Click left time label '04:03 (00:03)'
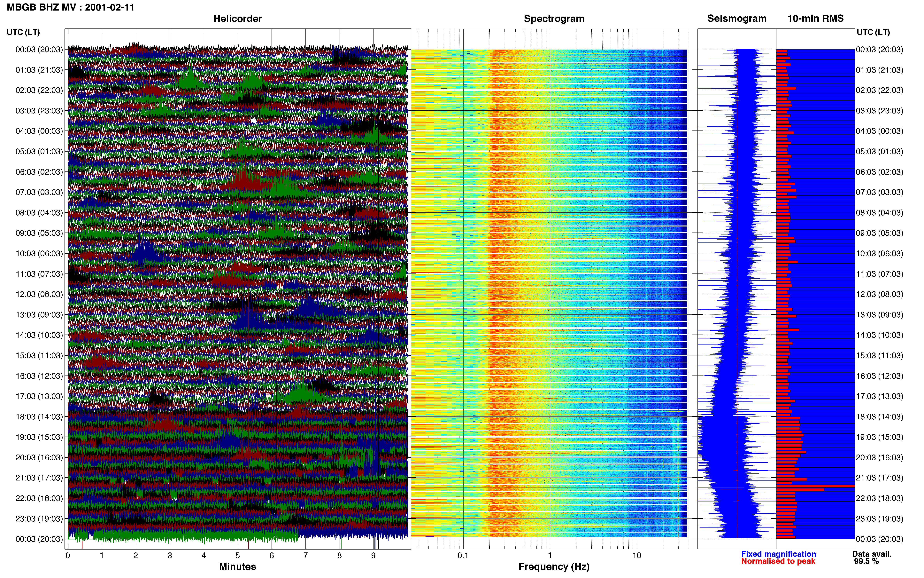The width and height of the screenshot is (924, 578). tap(39, 131)
